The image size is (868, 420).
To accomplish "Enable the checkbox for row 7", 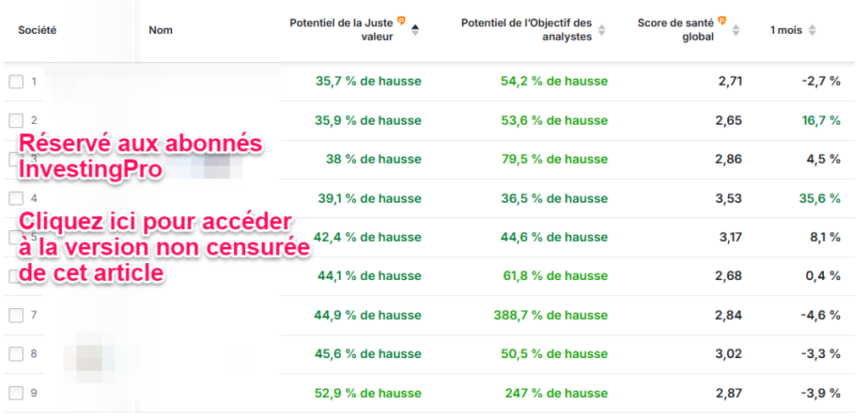I will click(x=16, y=316).
